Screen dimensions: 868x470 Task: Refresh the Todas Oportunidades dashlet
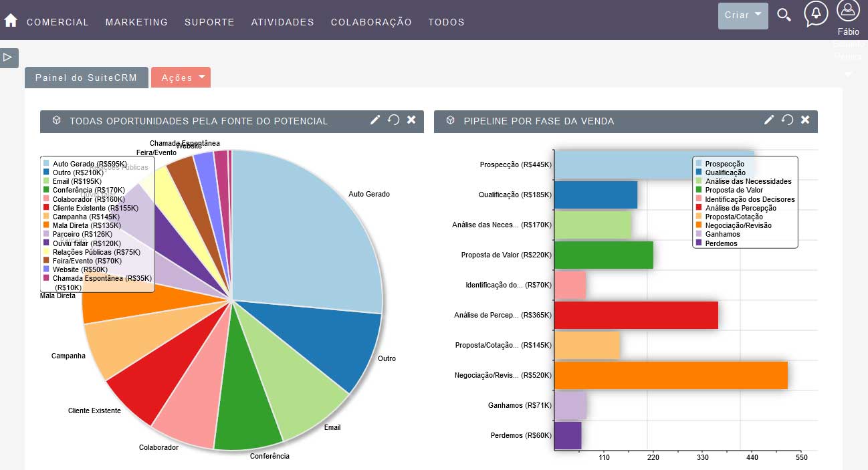(393, 120)
